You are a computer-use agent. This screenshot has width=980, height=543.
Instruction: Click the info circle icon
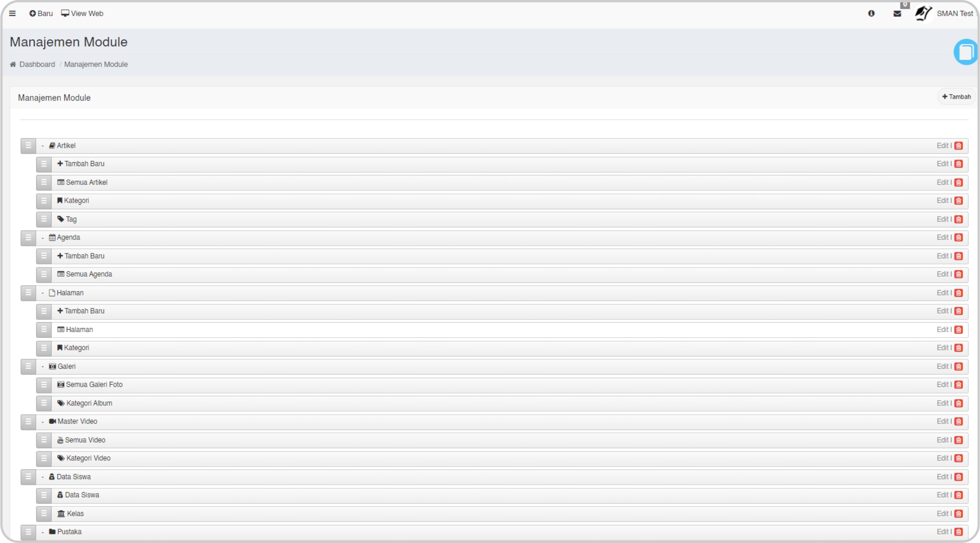[x=871, y=13]
